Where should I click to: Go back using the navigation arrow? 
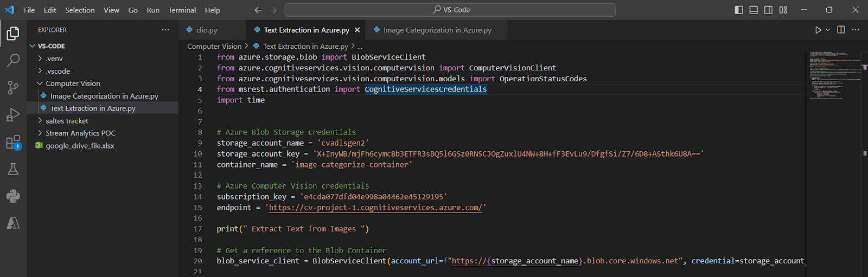(258, 10)
